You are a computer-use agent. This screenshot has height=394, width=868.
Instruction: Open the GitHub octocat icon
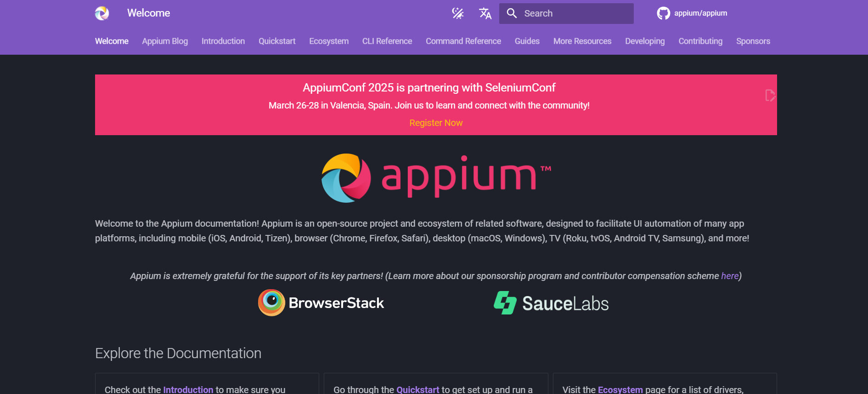tap(663, 13)
